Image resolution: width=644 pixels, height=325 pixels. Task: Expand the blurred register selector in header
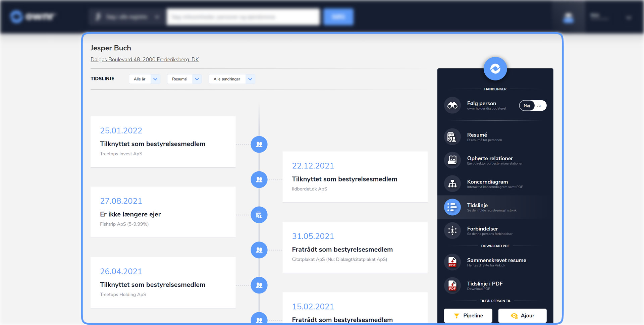pos(126,17)
